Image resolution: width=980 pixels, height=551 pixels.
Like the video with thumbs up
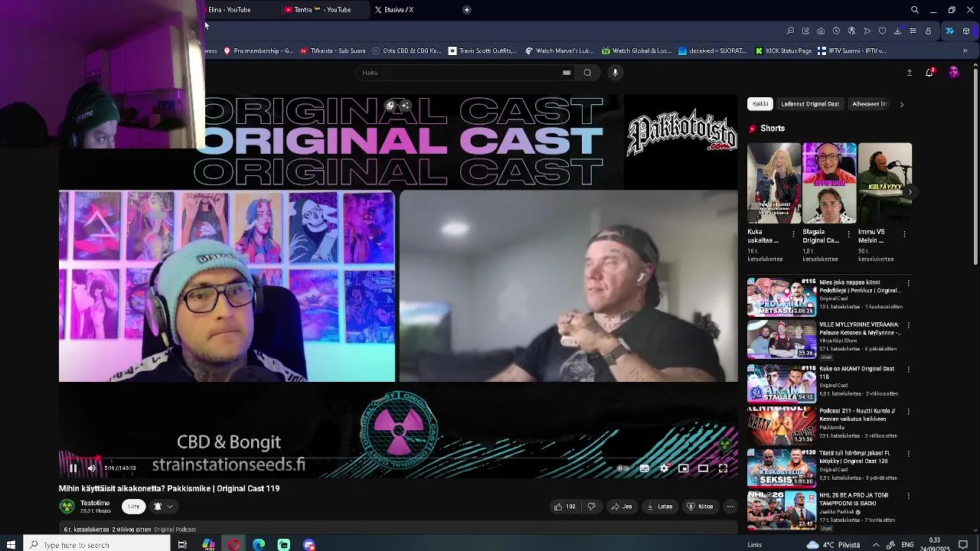(564, 507)
